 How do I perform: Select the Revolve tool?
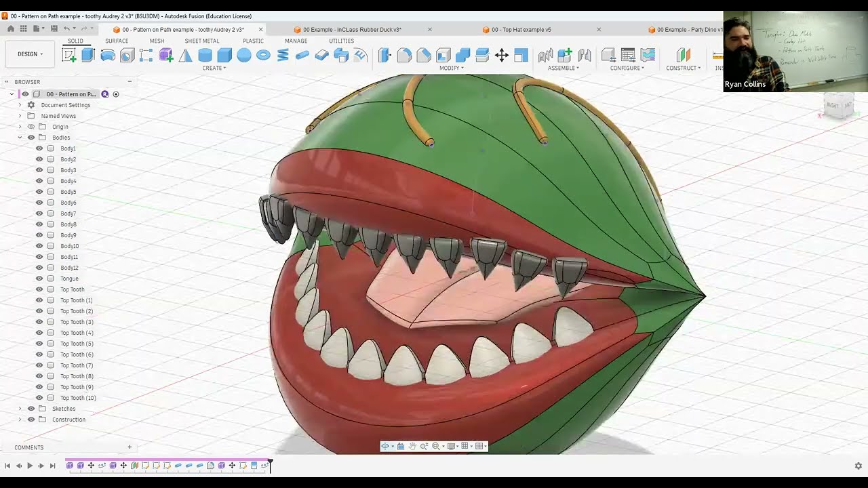(x=107, y=56)
